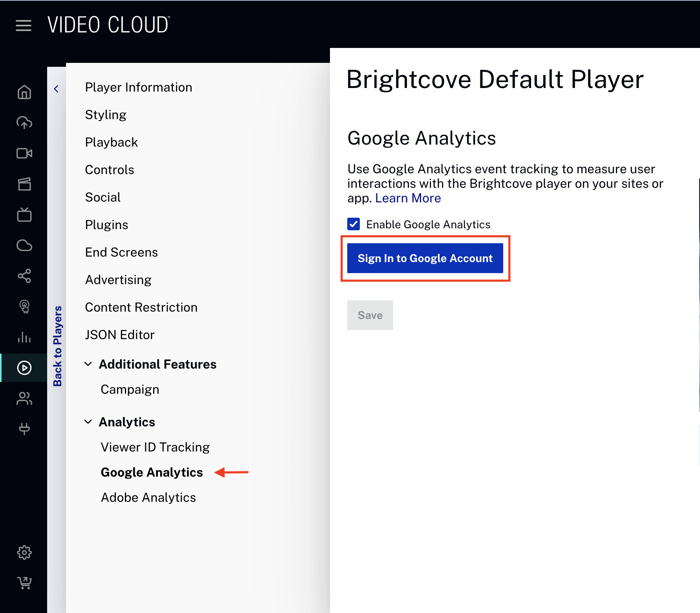Open the Settings gear icon
The image size is (700, 613).
tap(24, 552)
